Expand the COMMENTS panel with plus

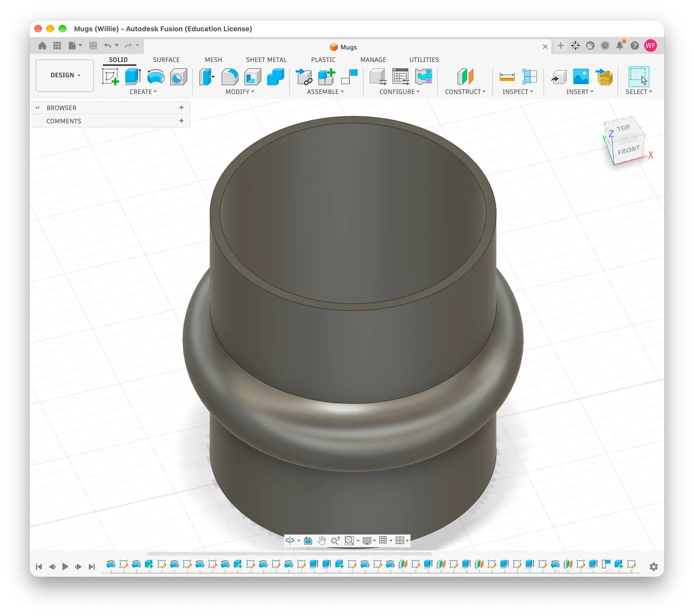pyautogui.click(x=181, y=121)
